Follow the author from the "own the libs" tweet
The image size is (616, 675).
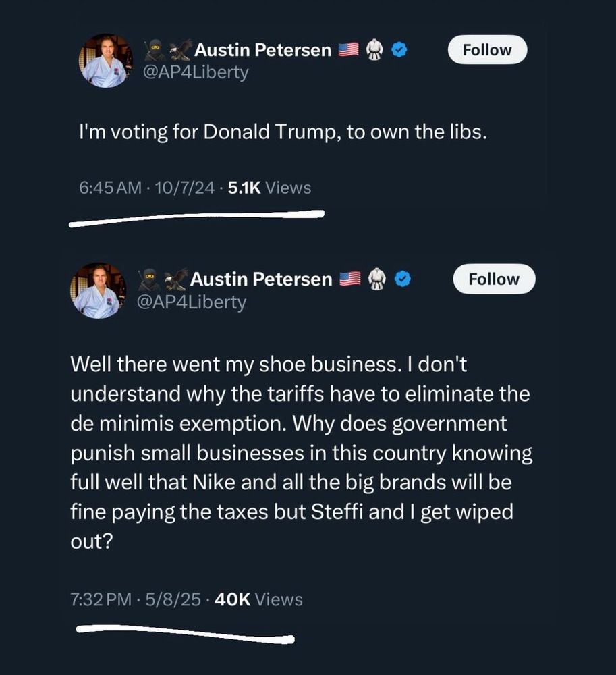click(487, 50)
